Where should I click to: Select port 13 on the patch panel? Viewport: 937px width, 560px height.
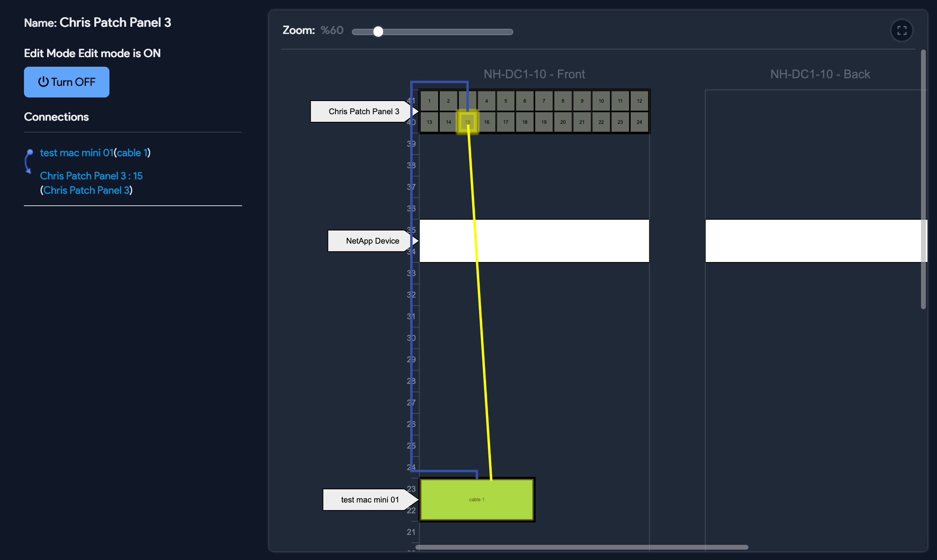pyautogui.click(x=429, y=122)
